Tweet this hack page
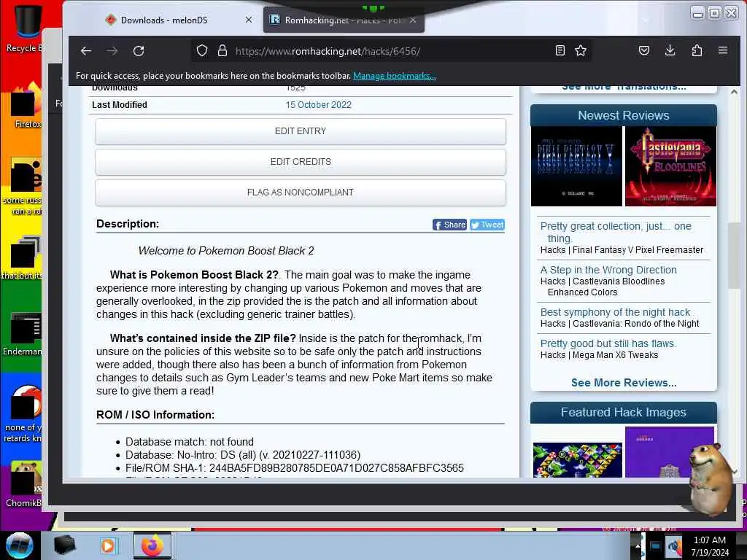 click(x=487, y=225)
